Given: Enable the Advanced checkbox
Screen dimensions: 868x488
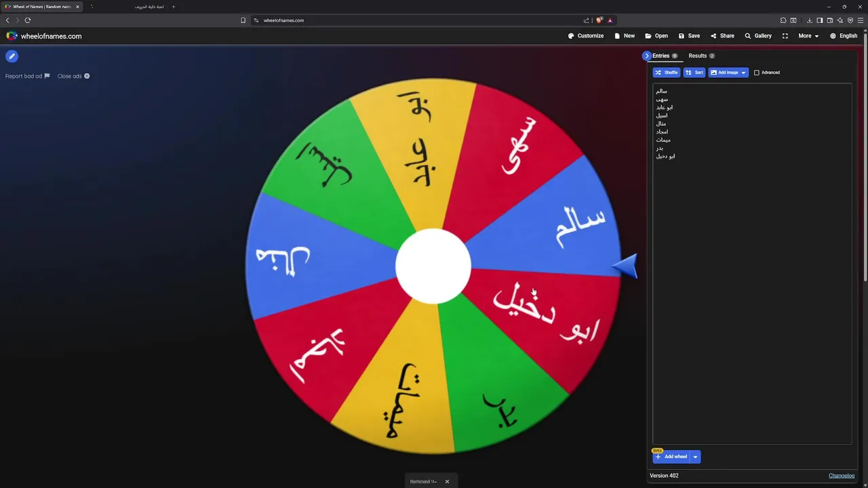Looking at the screenshot, I should click(757, 73).
